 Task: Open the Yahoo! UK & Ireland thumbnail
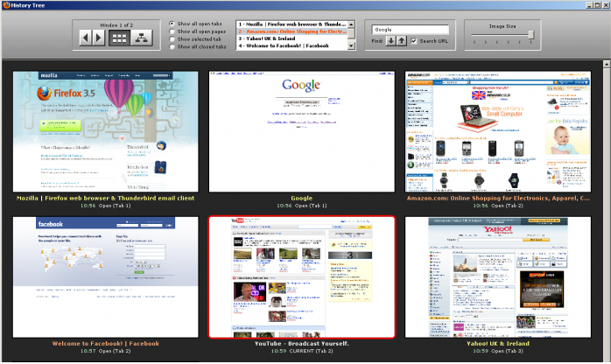(498, 277)
